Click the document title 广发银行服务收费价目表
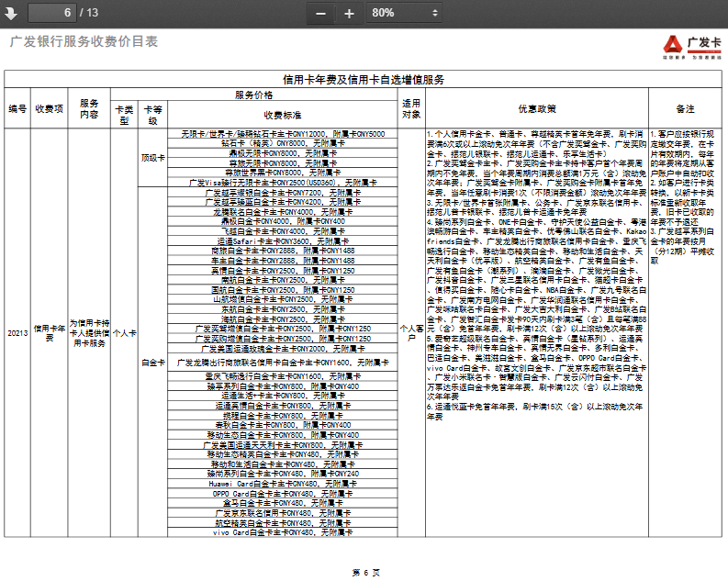Image resolution: width=728 pixels, height=581 pixels. [84, 42]
